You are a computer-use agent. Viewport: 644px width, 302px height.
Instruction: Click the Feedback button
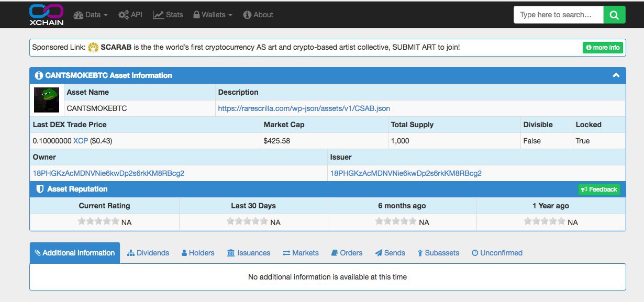point(599,189)
